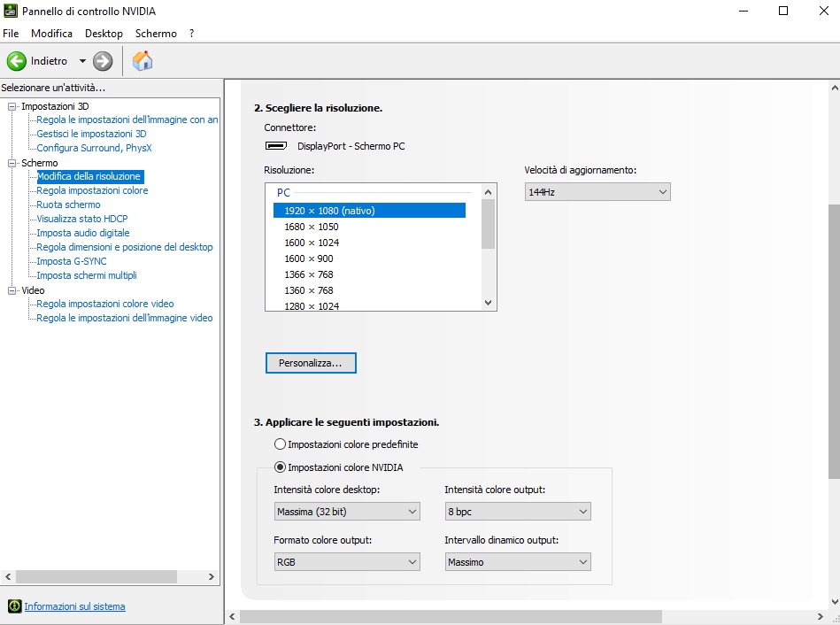
Task: Open Regola dimensioni e posizione del desktop
Action: point(124,247)
